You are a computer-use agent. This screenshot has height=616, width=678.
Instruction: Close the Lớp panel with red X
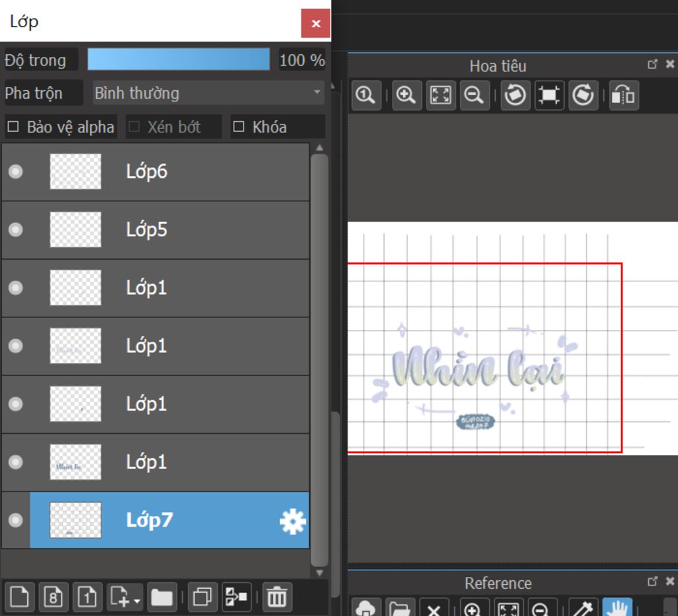point(316,23)
